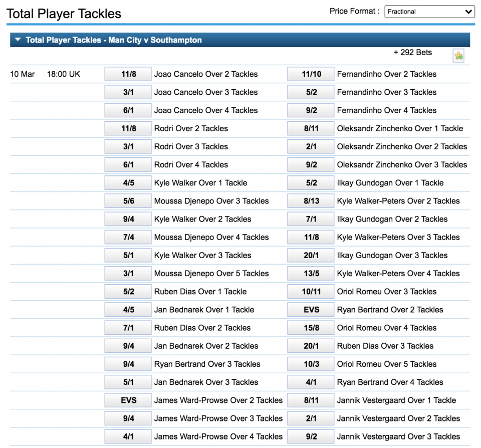Pick 4/1 Ryan Bertrand Over 4 Tackles
The height and width of the screenshot is (448, 481).
pos(311,382)
